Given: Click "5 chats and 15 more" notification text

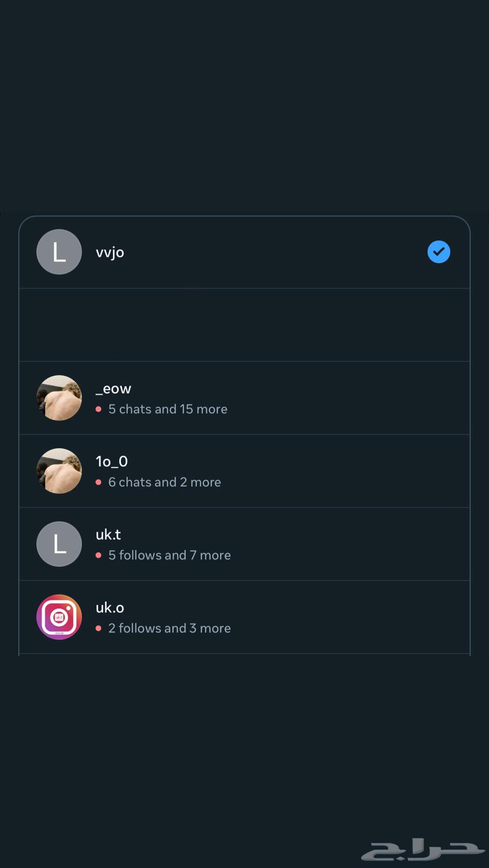Looking at the screenshot, I should [x=167, y=409].
